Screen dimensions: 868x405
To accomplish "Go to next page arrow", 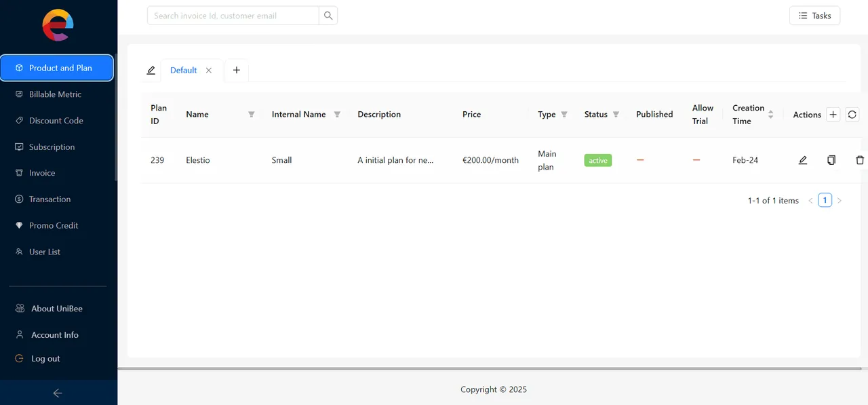I will click(840, 201).
